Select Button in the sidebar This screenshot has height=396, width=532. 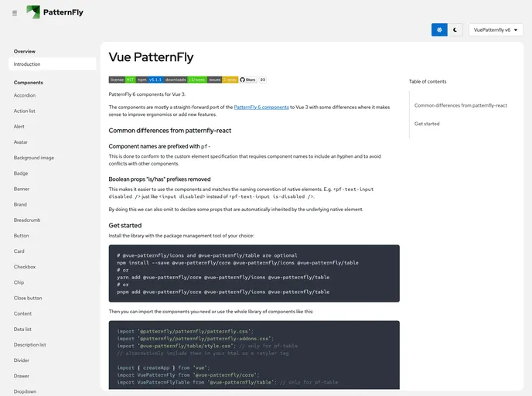tap(21, 236)
